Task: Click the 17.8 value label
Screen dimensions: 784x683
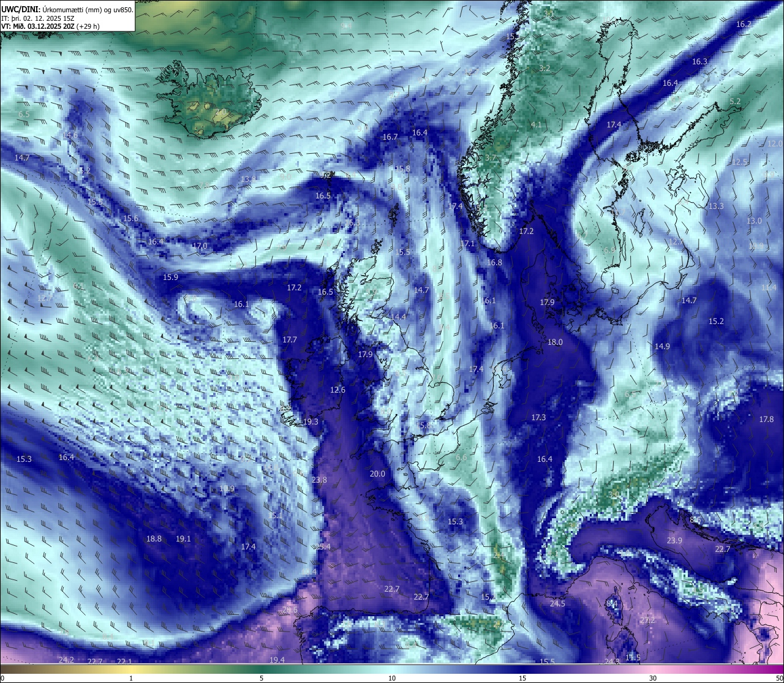Action: tap(766, 420)
